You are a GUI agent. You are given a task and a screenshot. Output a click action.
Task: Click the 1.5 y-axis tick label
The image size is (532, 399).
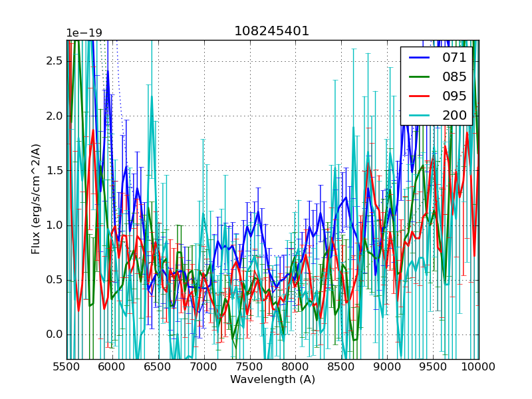(55, 171)
